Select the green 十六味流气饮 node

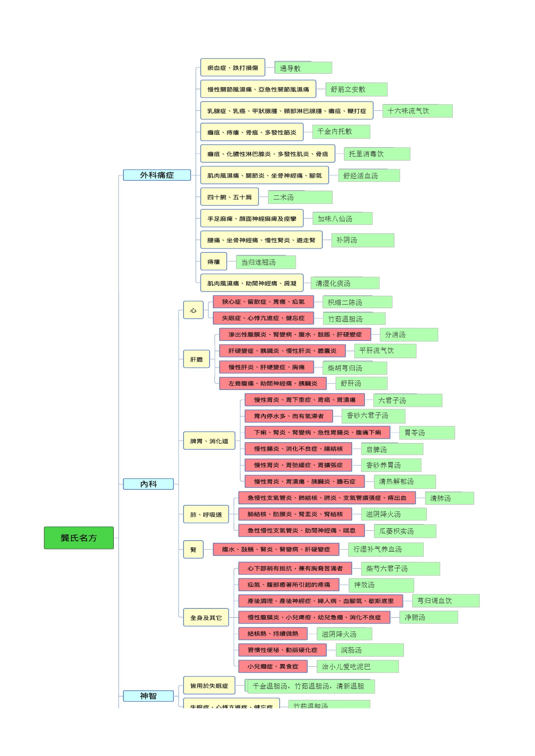pos(417,111)
